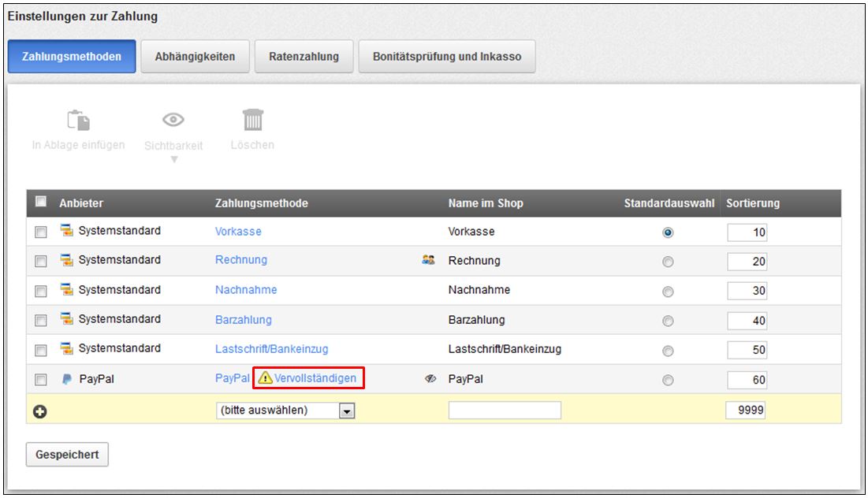Click the PayPal provider logo icon

tap(67, 379)
